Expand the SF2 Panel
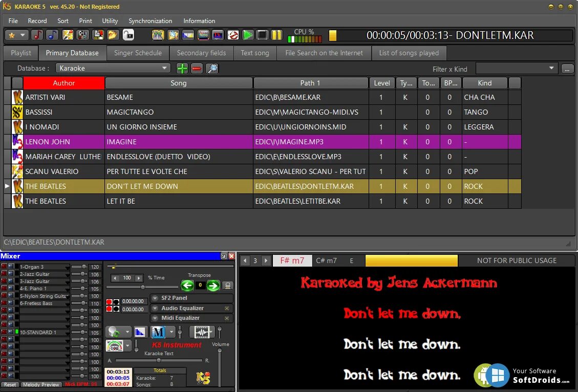Image resolution: width=578 pixels, height=392 pixels. click(155, 298)
